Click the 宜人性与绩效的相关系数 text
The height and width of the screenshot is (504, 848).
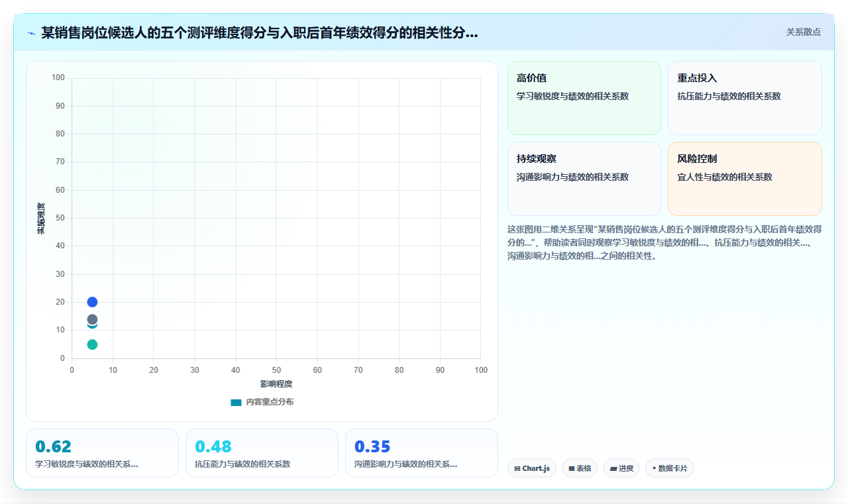pyautogui.click(x=725, y=177)
